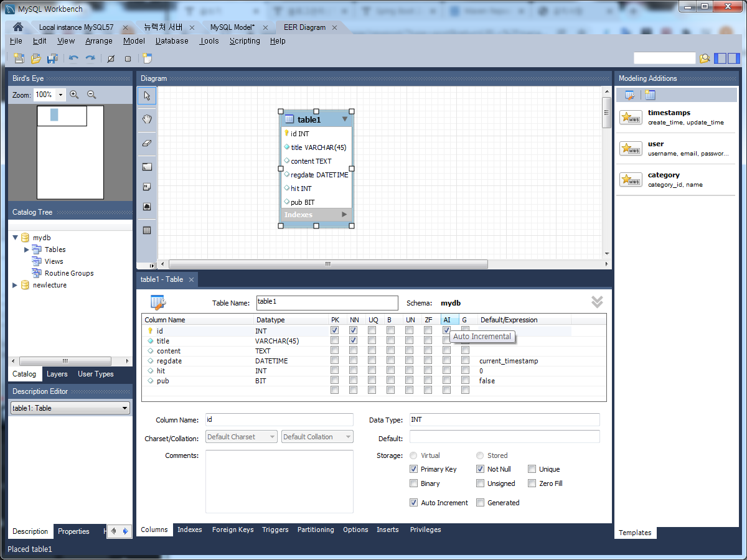Click the timestamps template icon
Viewport: 747px width, 560px height.
click(x=631, y=118)
